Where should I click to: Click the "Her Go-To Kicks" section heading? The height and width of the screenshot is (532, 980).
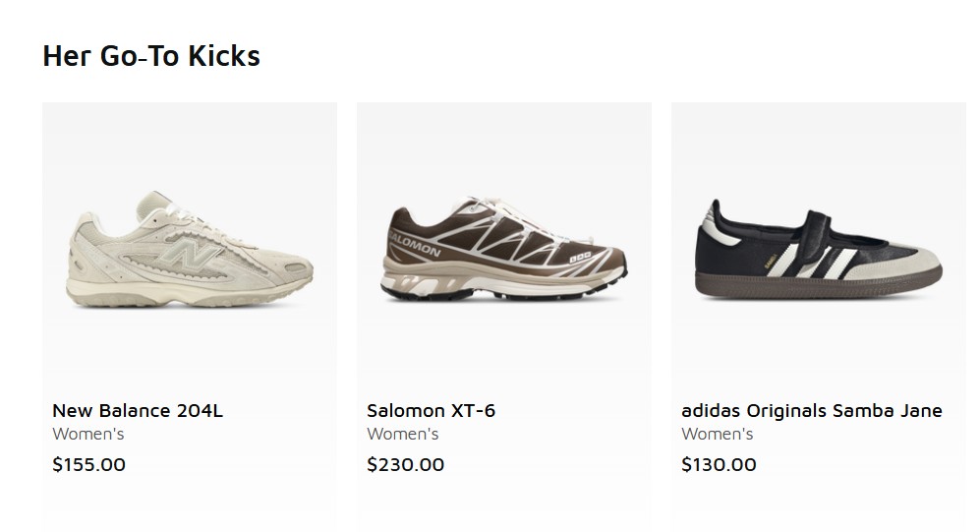pos(151,56)
